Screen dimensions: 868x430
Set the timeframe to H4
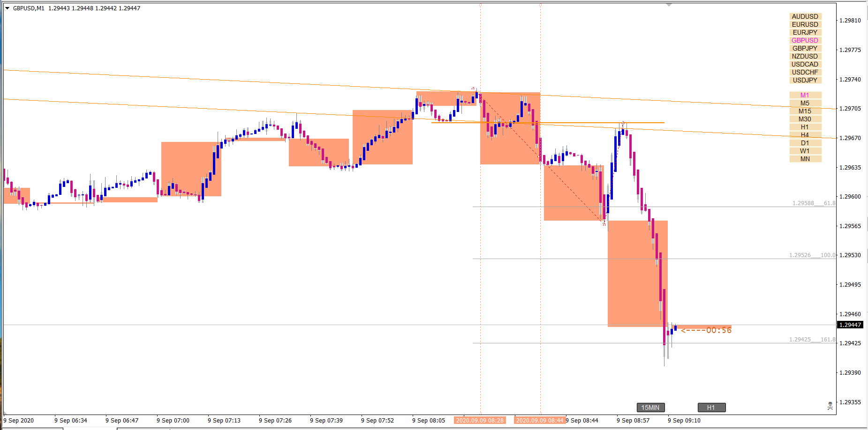click(805, 135)
